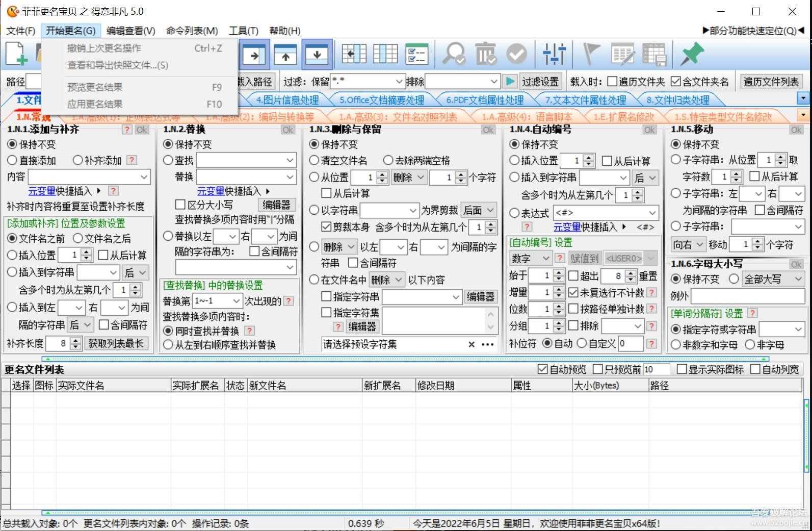Select 清空文件名 radio button
This screenshot has height=531, width=812.
click(315, 160)
